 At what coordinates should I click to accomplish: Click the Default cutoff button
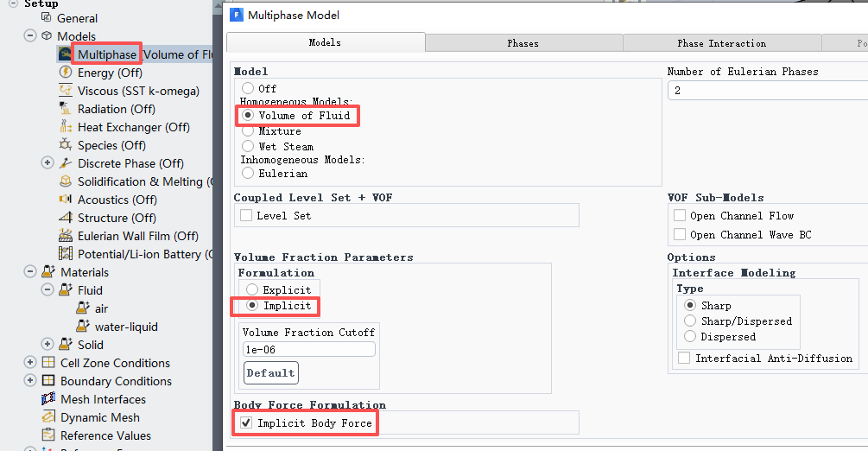(x=271, y=373)
